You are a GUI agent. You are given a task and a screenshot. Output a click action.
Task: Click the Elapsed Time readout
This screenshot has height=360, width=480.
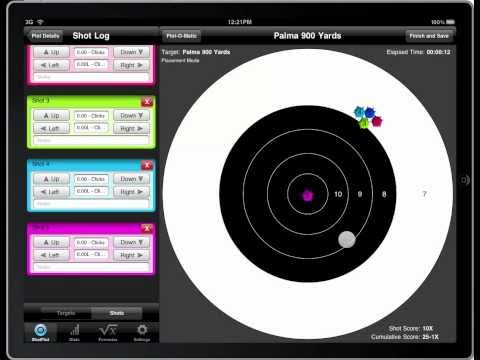[x=418, y=52]
